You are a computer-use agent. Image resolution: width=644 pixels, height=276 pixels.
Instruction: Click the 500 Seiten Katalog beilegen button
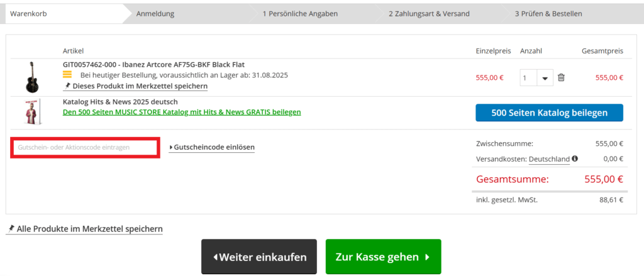(x=549, y=113)
